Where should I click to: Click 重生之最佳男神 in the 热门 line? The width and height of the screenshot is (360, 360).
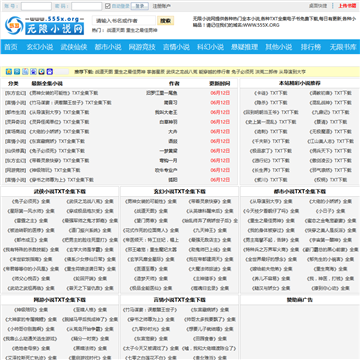(142, 30)
